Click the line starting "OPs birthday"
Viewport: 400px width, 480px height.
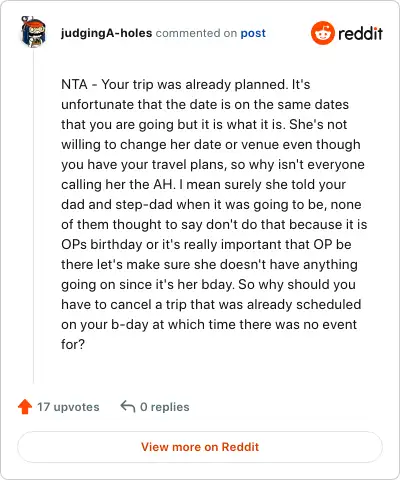point(206,244)
